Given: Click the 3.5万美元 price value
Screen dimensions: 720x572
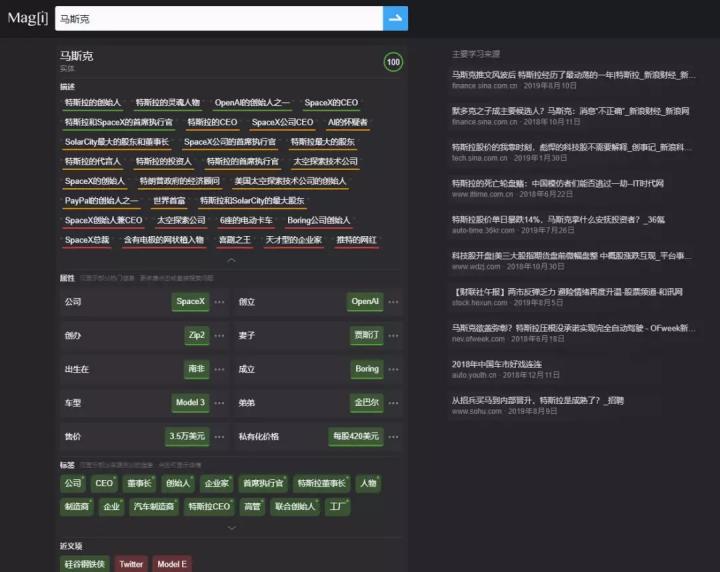Looking at the screenshot, I should pyautogui.click(x=187, y=436).
